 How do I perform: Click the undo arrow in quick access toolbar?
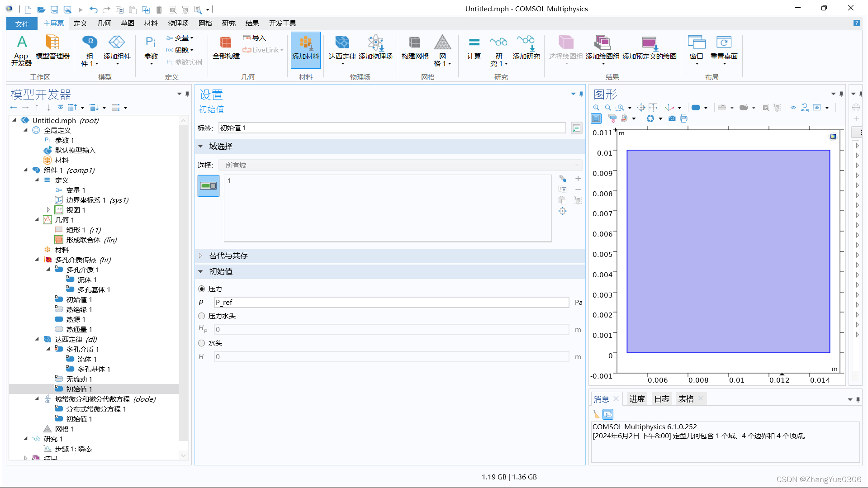pos(94,9)
